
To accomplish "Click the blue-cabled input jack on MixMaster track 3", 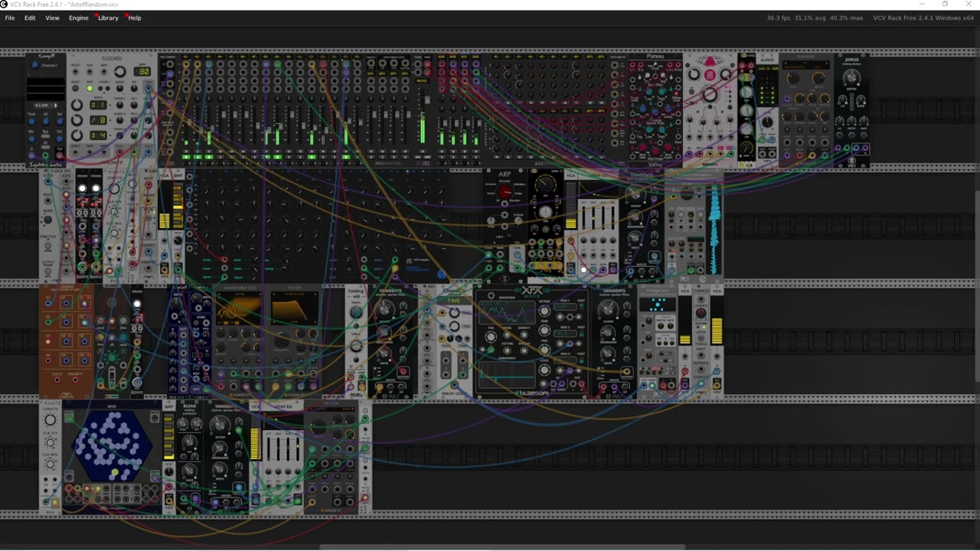I will click(x=208, y=64).
